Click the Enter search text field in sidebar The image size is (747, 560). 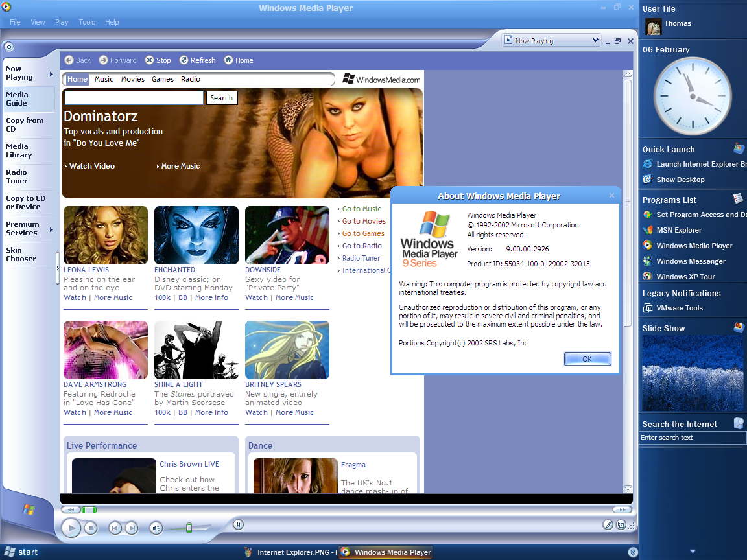click(693, 437)
